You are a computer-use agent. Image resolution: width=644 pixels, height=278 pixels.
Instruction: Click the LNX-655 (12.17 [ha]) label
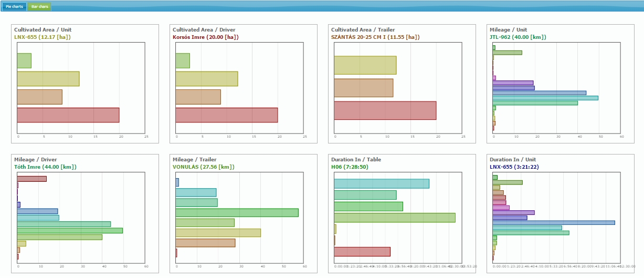click(x=42, y=37)
